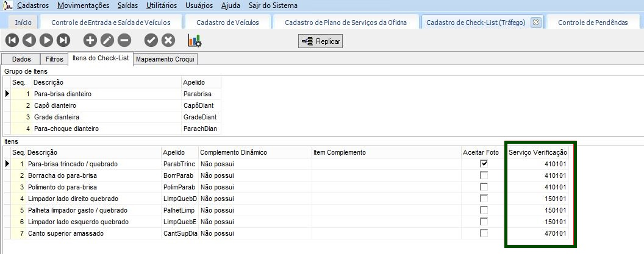Switch to the Controle de Pendências tab

pyautogui.click(x=593, y=22)
